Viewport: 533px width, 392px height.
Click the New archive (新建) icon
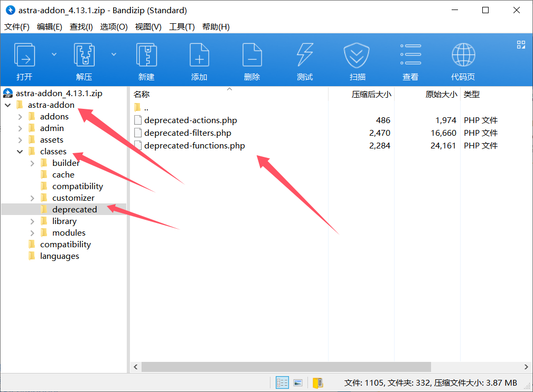click(x=146, y=55)
